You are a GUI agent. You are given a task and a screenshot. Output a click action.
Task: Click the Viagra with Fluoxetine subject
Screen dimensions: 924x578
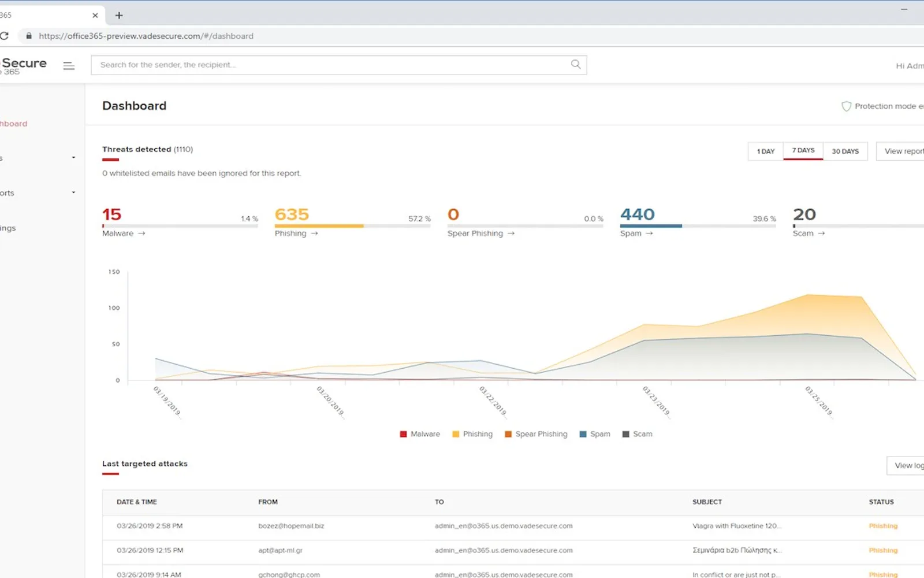click(x=737, y=526)
